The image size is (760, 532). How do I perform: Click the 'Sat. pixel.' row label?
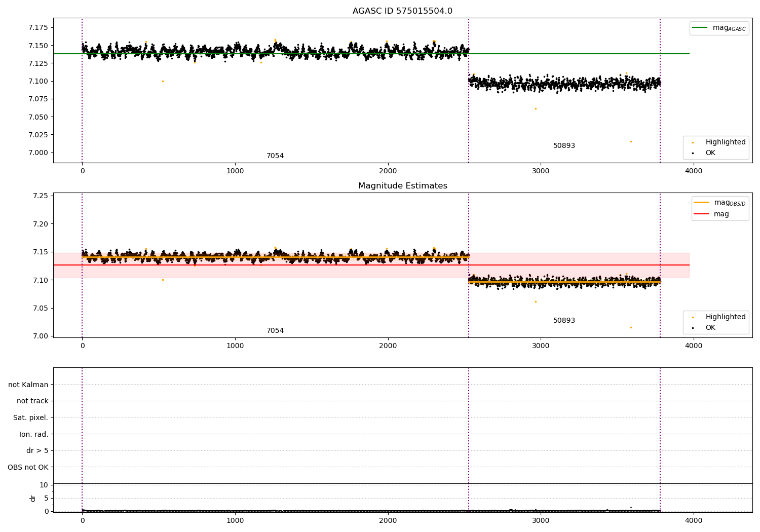click(x=31, y=418)
